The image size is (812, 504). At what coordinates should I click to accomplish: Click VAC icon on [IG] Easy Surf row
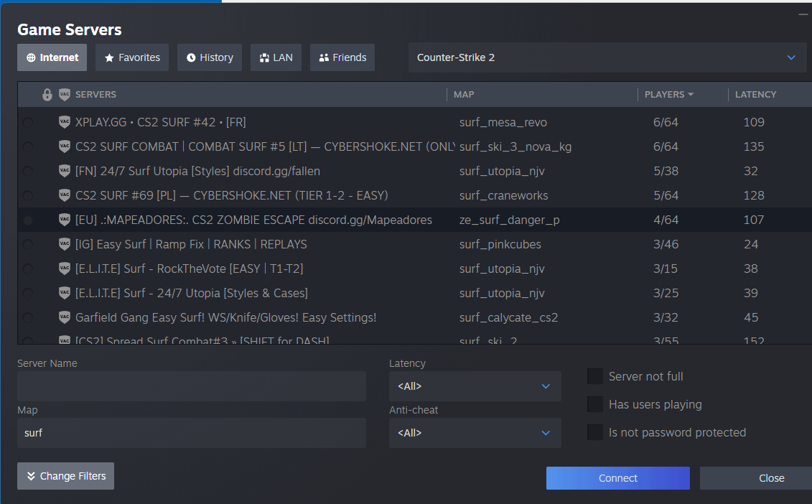point(64,244)
